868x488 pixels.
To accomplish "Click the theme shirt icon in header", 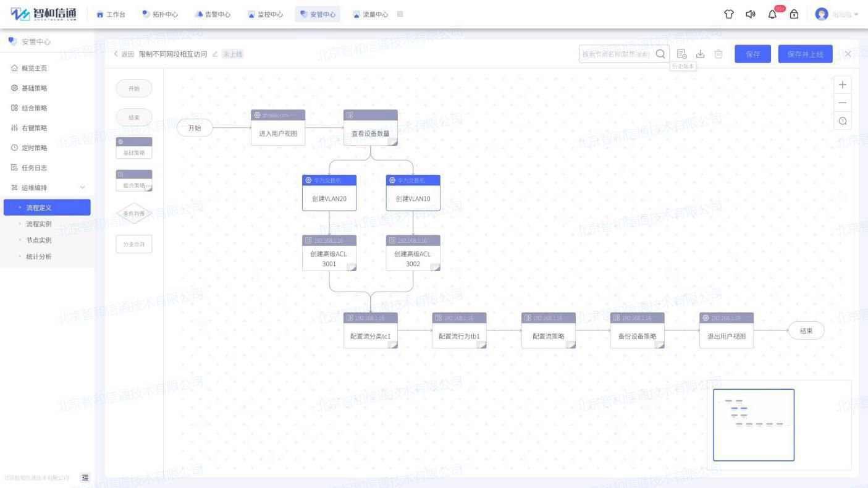I will pos(729,14).
